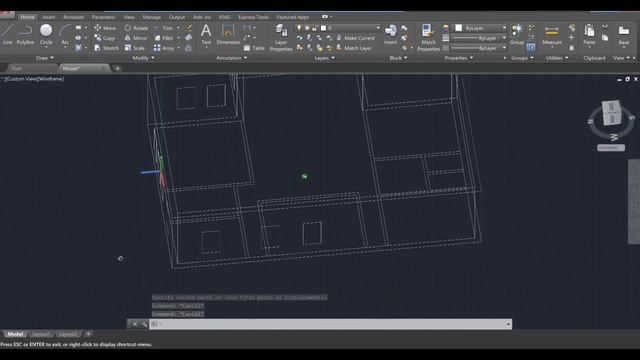
Task: Click the group selection toggle in Groups panel
Action: click(531, 48)
